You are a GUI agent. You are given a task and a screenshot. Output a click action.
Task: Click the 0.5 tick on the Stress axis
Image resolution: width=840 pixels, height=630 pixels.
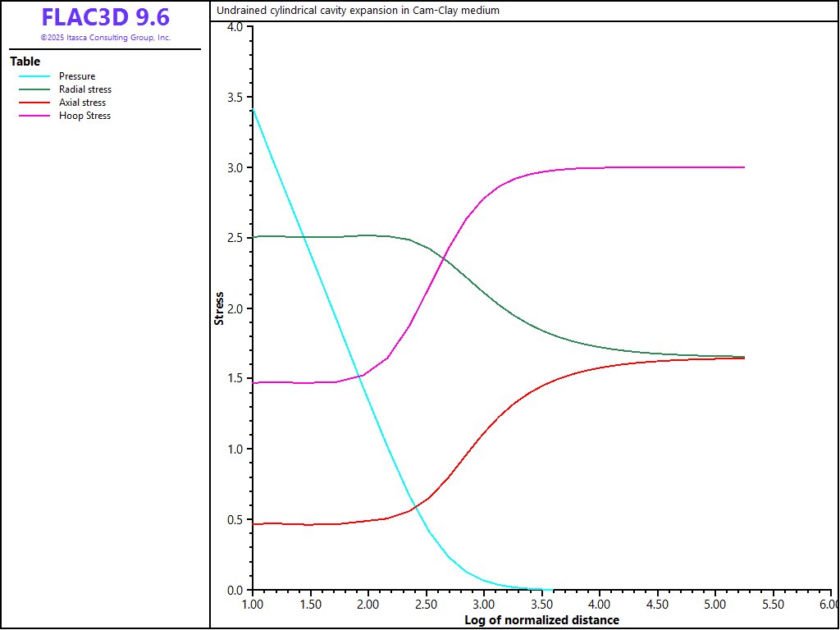click(235, 519)
